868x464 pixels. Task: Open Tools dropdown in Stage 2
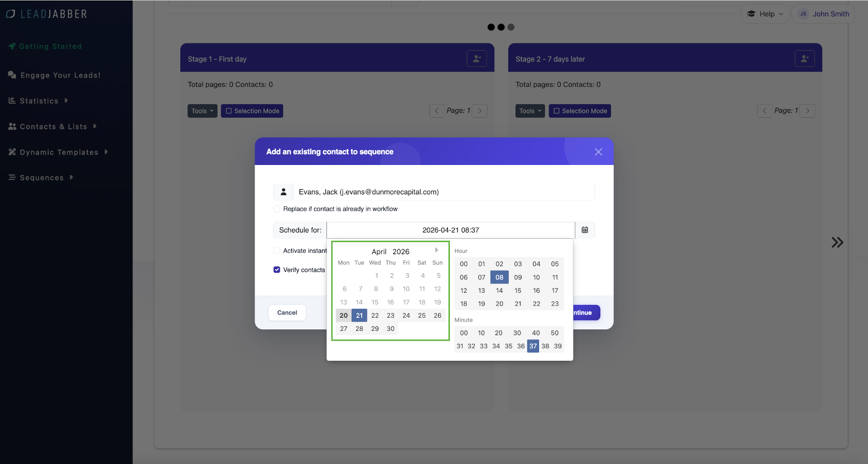tap(530, 111)
